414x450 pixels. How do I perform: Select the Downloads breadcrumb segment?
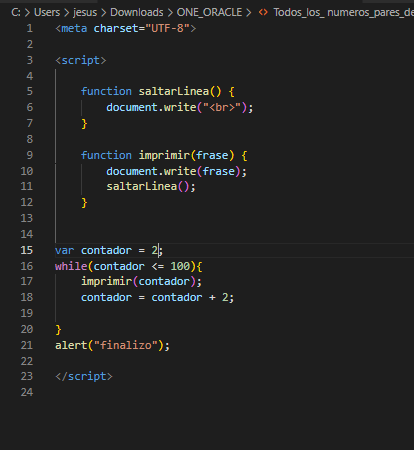click(x=137, y=12)
